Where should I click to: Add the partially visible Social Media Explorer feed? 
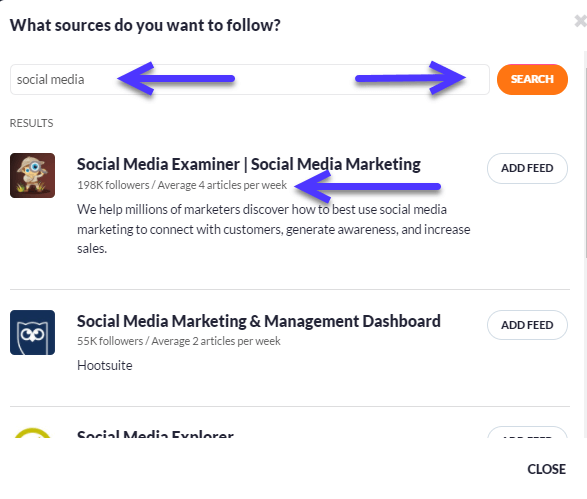coord(527,432)
